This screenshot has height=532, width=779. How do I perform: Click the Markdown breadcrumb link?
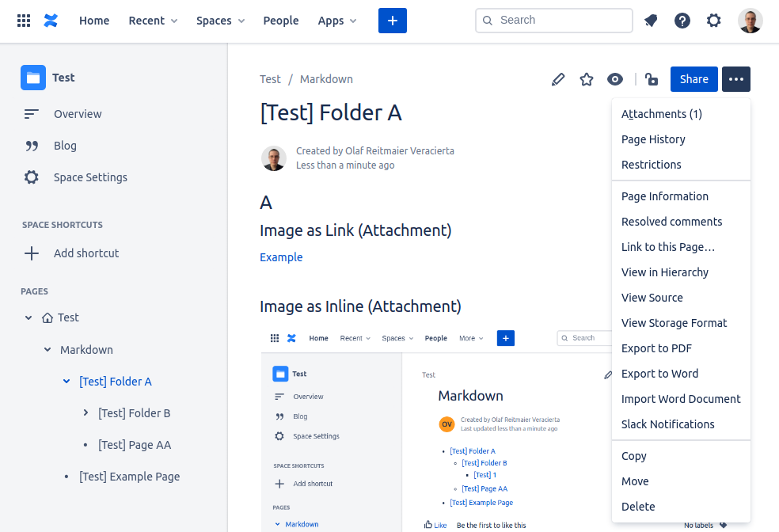[x=326, y=79]
